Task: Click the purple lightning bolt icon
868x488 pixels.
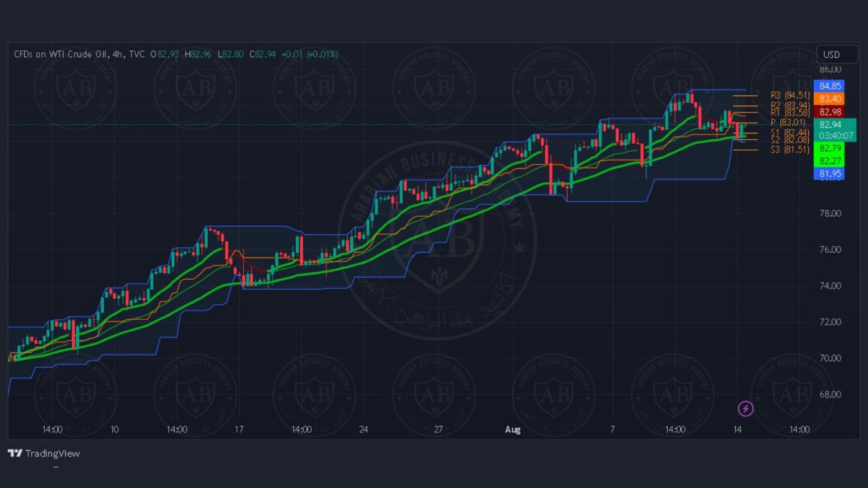Action: click(745, 409)
